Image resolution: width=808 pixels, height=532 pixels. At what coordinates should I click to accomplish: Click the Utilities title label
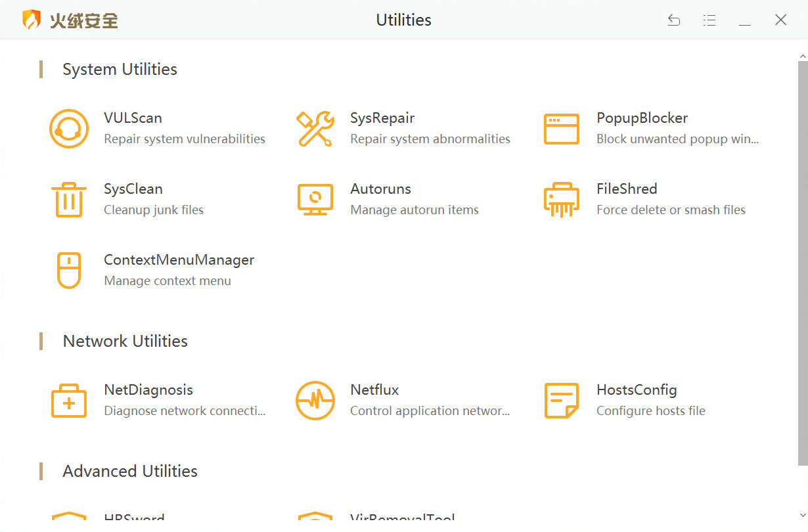point(403,20)
